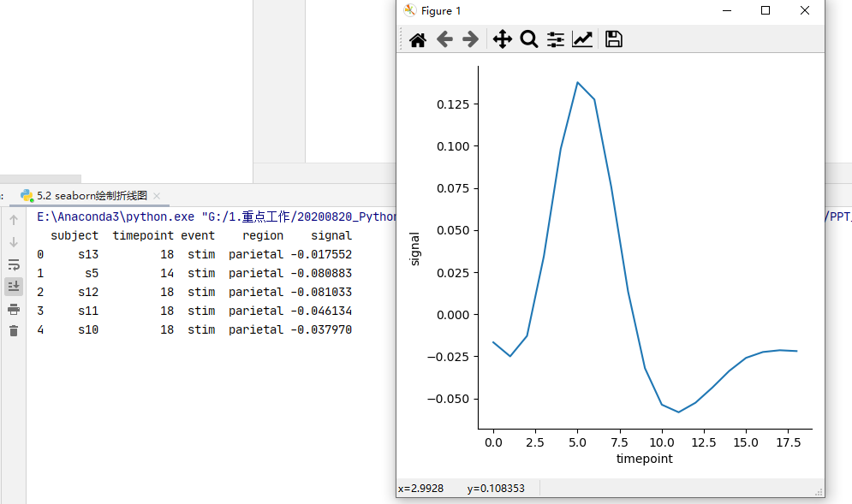Click the print icon in the console
852x504 pixels.
tap(14, 310)
